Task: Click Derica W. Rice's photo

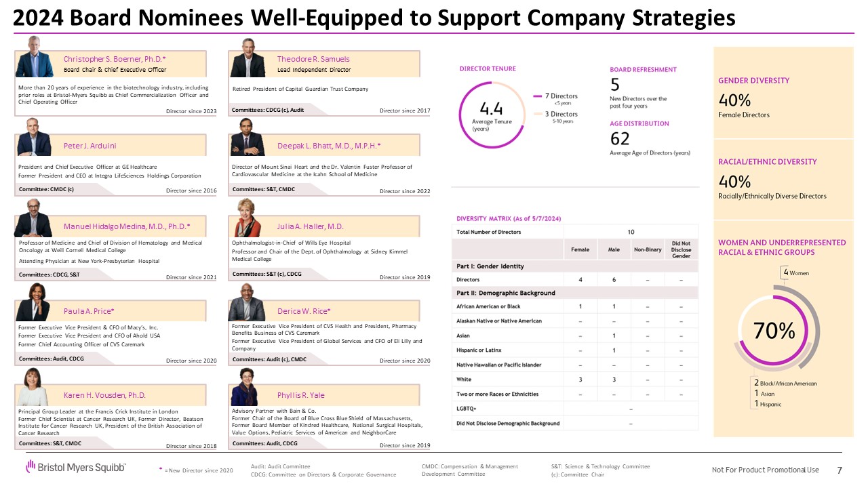Action: pyautogui.click(x=247, y=304)
